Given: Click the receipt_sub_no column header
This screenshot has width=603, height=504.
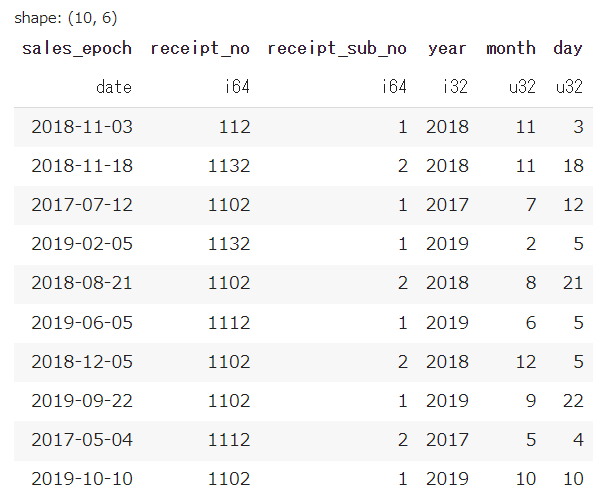Looking at the screenshot, I should click(x=337, y=49).
